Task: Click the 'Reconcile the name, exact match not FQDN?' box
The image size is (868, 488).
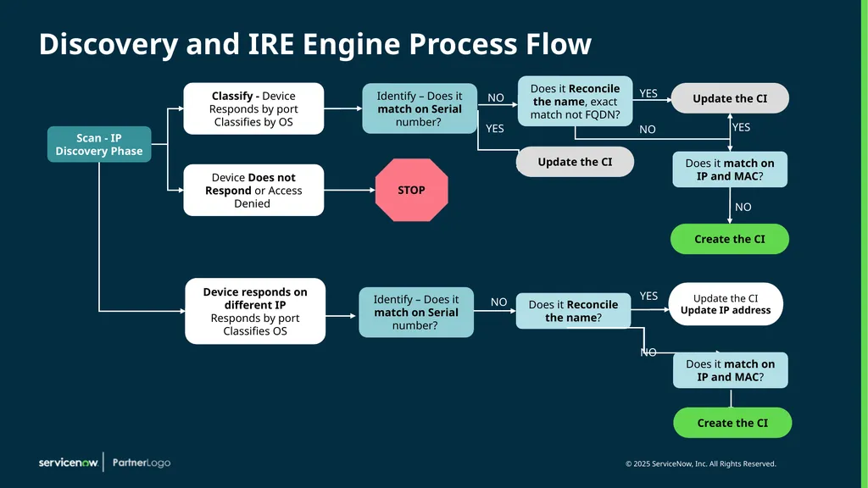Action: pyautogui.click(x=576, y=102)
